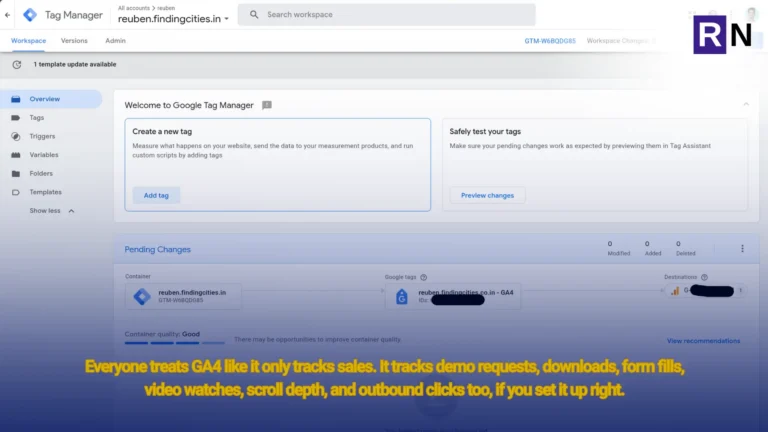Click the Preview changes button

coord(487,195)
